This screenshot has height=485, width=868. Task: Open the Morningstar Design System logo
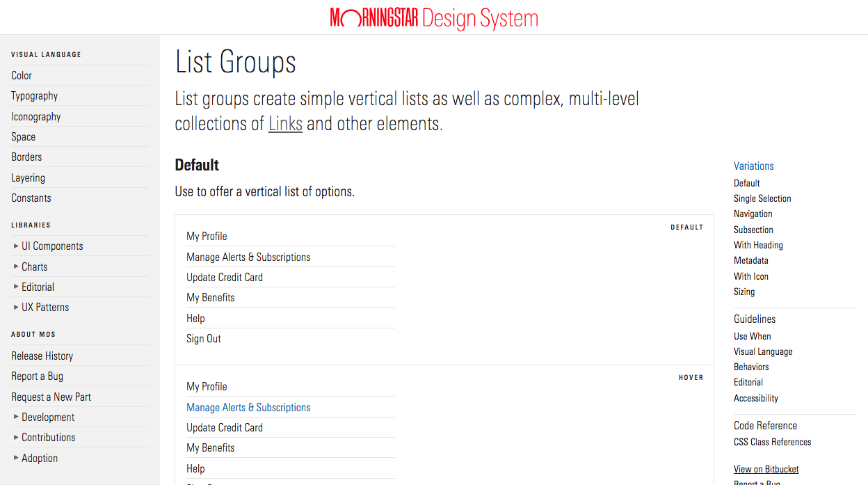434,18
